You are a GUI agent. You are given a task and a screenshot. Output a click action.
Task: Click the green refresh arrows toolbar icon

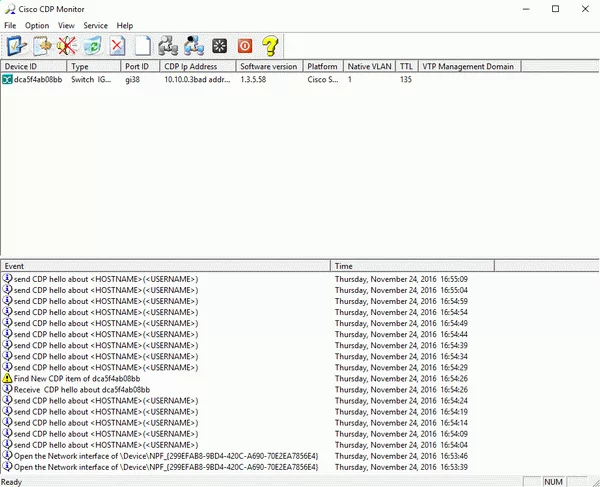click(92, 46)
